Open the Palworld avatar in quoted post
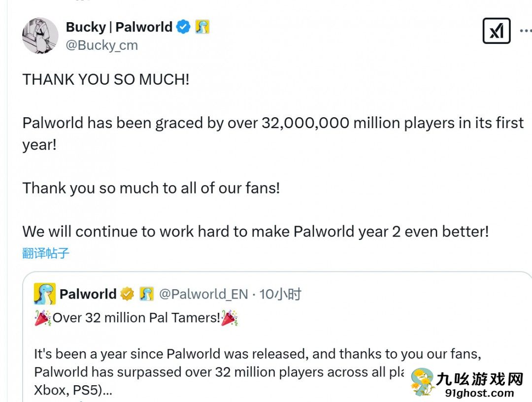This screenshot has height=402, width=532. click(x=44, y=294)
